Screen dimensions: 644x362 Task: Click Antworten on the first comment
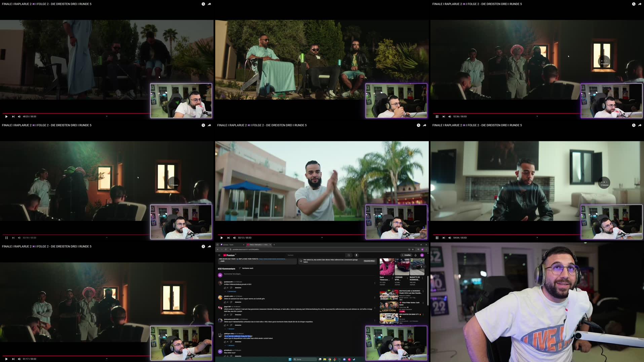click(x=238, y=288)
